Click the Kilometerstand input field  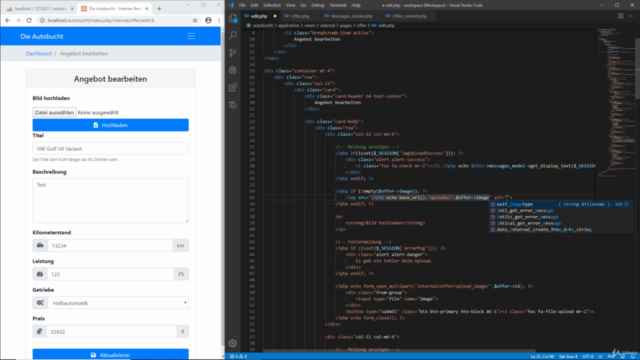(110, 245)
